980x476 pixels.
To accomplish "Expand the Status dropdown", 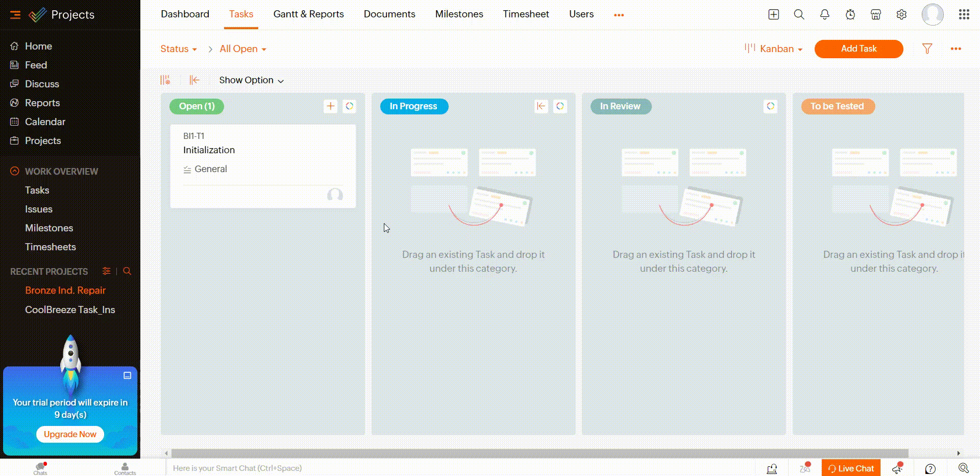I will [178, 49].
